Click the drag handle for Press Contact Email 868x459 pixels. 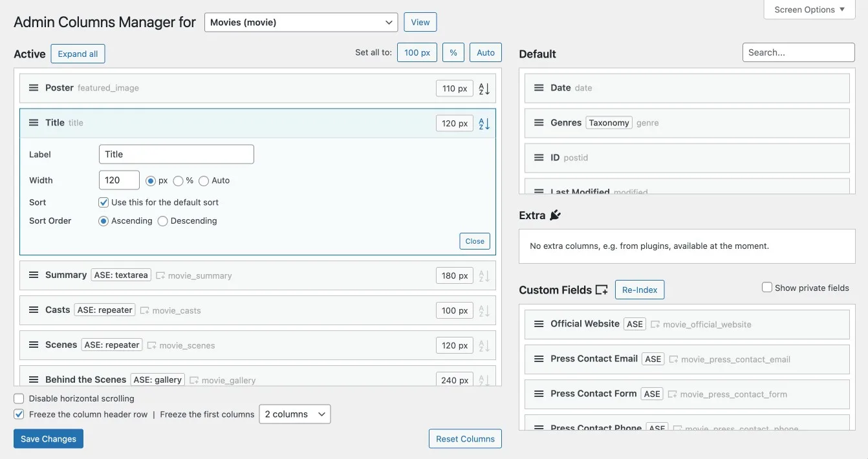click(x=539, y=359)
